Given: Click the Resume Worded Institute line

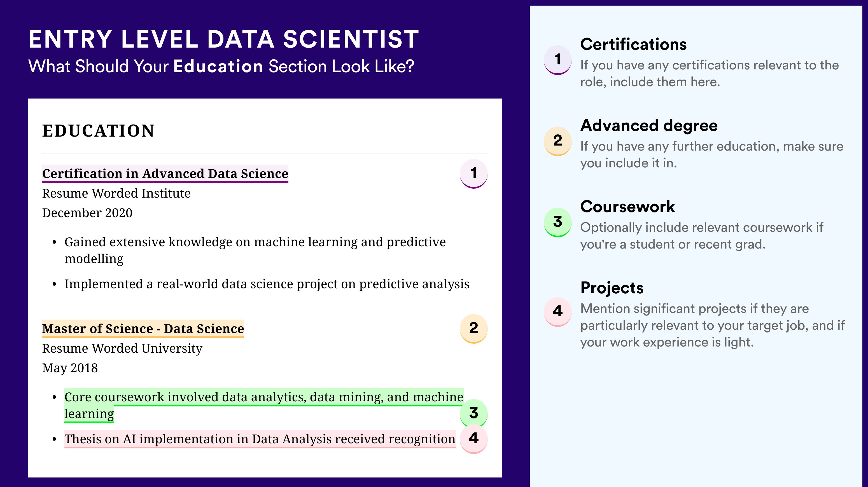Looking at the screenshot, I should point(116,194).
